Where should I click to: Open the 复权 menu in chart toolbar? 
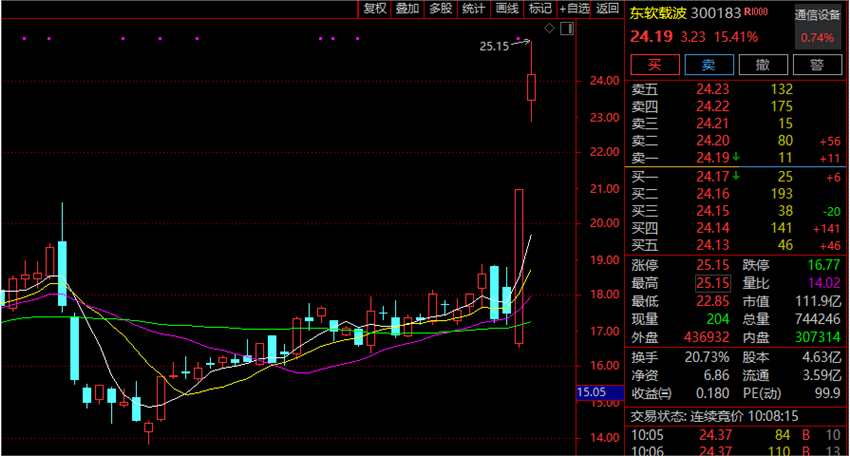[375, 8]
